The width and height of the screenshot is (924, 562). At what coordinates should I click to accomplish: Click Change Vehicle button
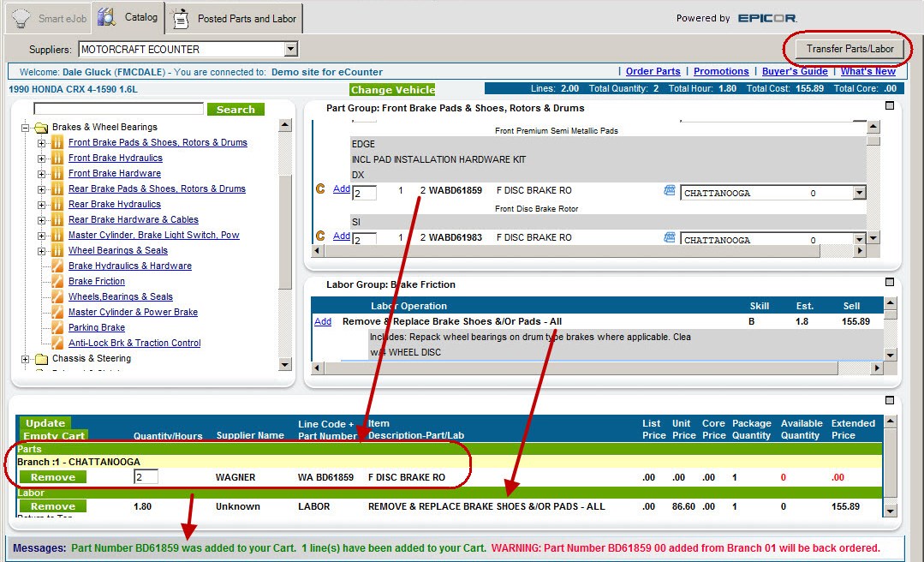(x=392, y=90)
